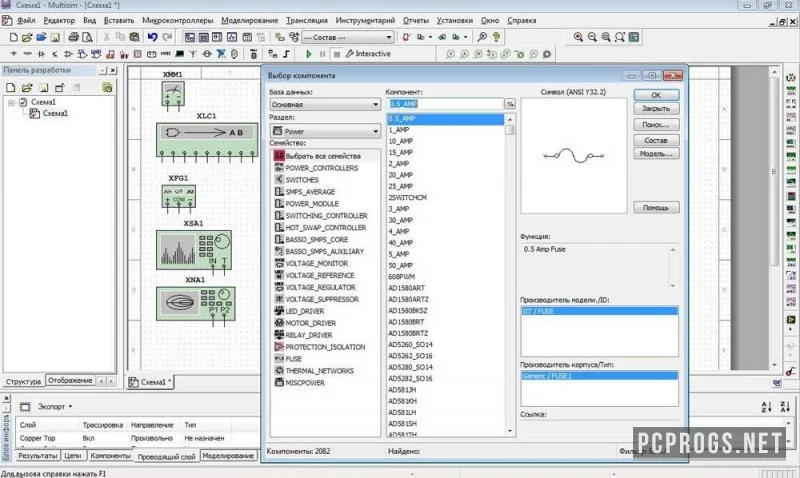Viewport: 800px width, 478px height.
Task: Open the Инструментарий menu
Action: (x=365, y=20)
